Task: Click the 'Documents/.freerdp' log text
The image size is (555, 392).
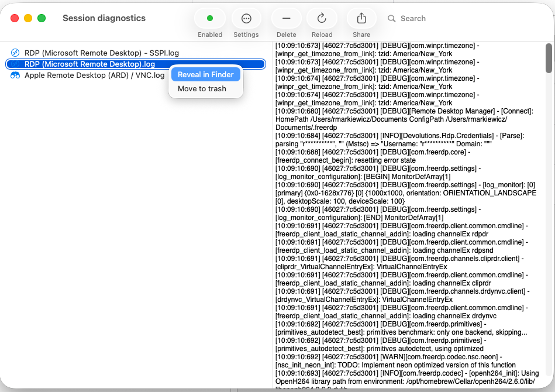Action: [x=306, y=128]
